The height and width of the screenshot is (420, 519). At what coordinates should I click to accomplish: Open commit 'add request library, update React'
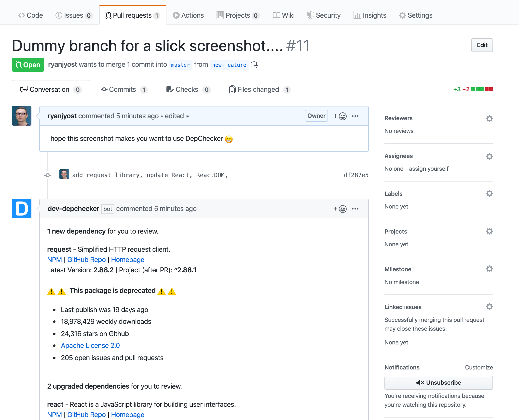point(150,175)
